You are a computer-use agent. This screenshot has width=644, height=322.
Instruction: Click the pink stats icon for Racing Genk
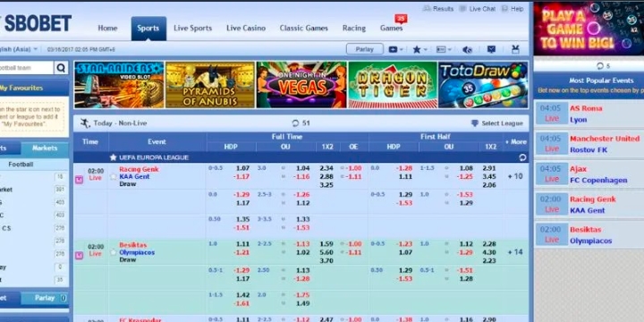[x=79, y=180]
